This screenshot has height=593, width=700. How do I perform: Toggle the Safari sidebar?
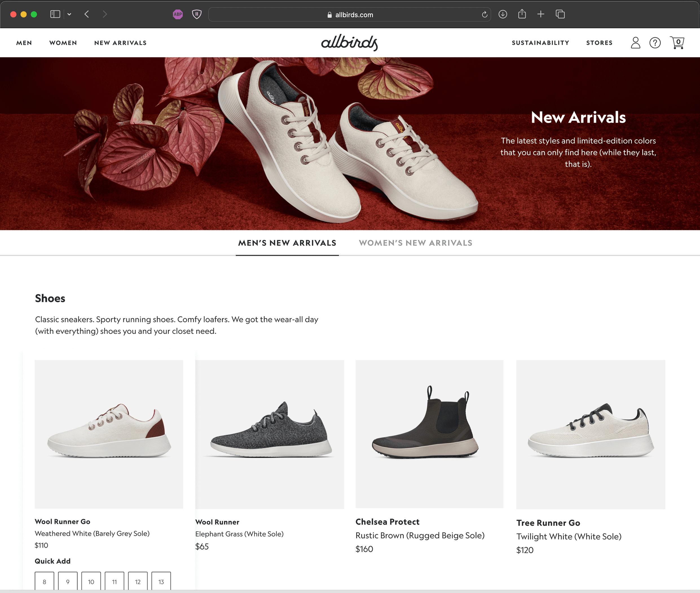pos(55,14)
